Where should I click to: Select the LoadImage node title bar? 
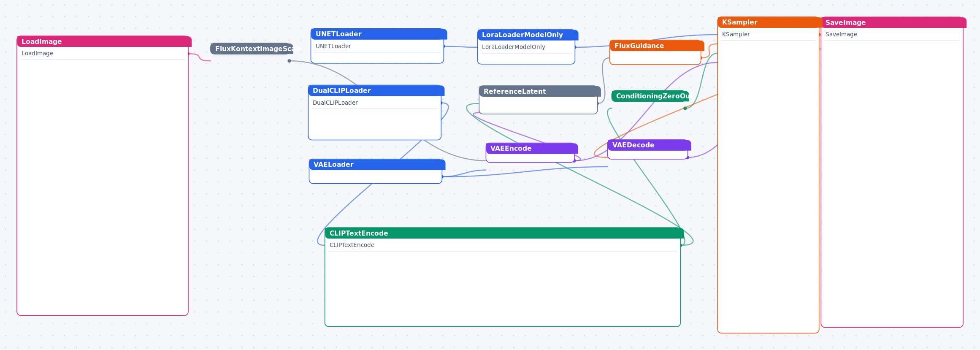[x=104, y=41]
